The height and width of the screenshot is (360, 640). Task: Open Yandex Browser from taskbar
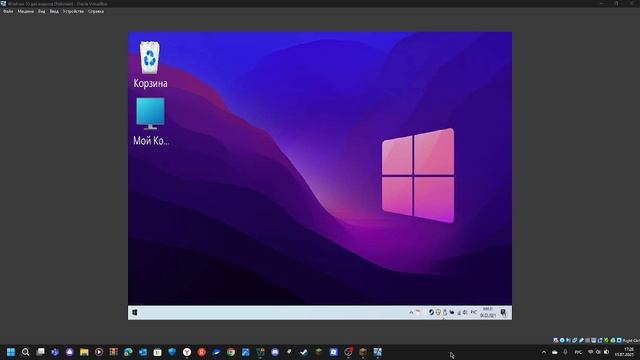pos(187,352)
